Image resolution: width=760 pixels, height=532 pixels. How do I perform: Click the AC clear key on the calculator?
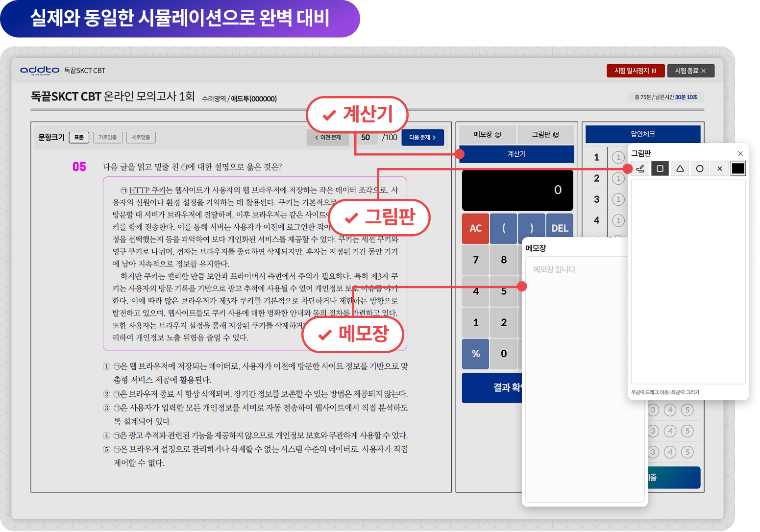pos(475,228)
